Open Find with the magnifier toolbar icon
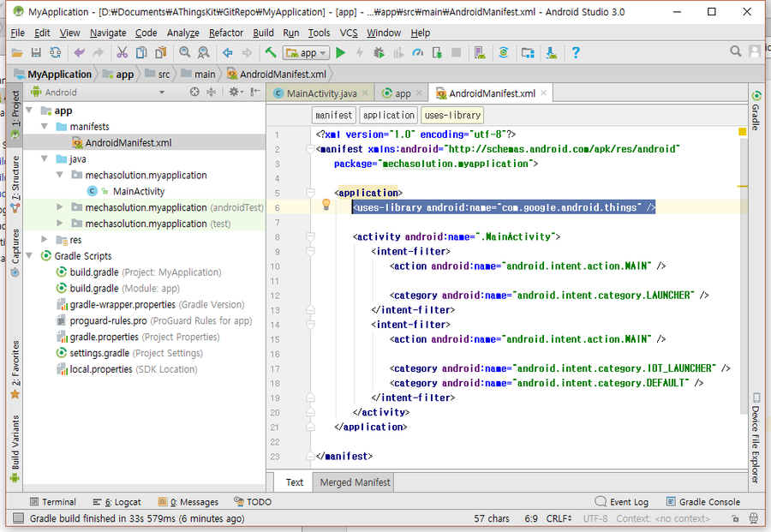Image resolution: width=771 pixels, height=532 pixels. [184, 52]
